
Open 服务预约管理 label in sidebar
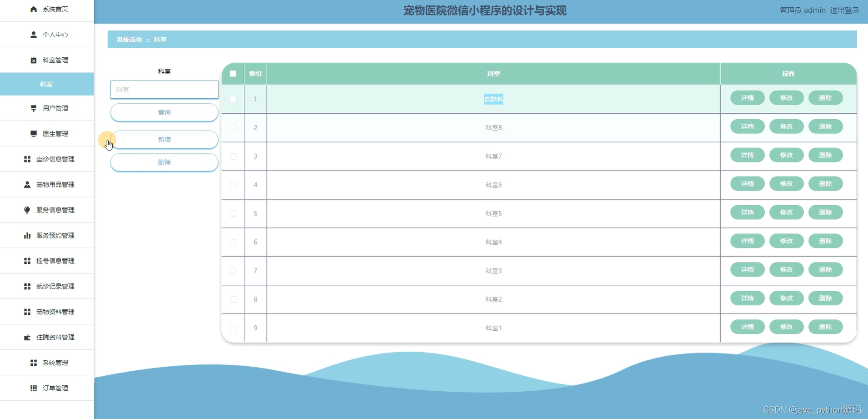coord(55,236)
